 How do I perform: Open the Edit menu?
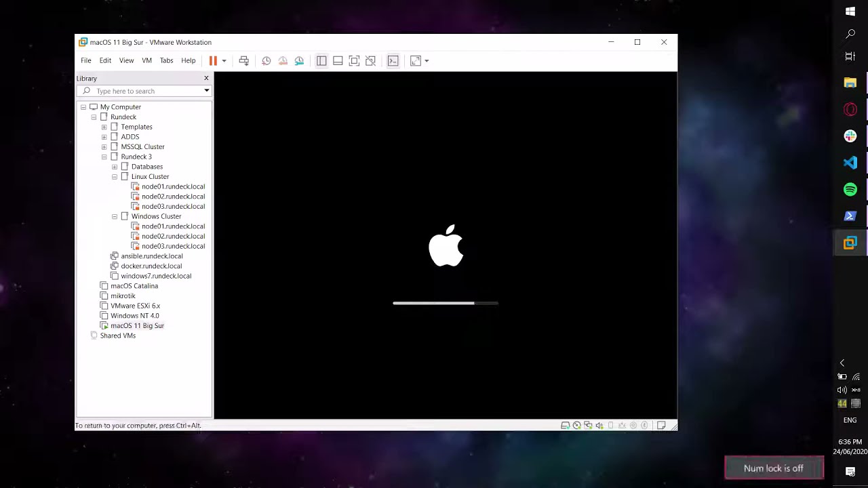105,60
